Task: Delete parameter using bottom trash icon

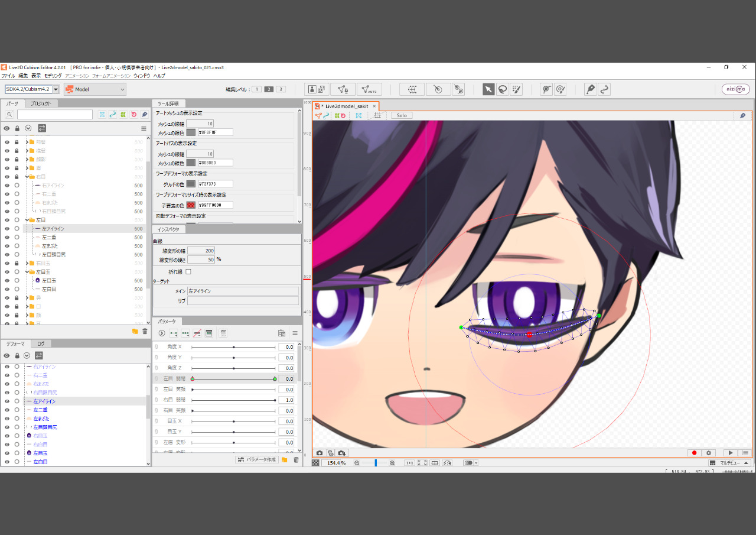Action: (296, 459)
